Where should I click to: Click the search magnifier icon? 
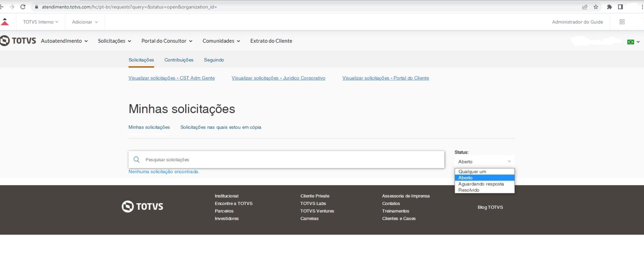137,160
